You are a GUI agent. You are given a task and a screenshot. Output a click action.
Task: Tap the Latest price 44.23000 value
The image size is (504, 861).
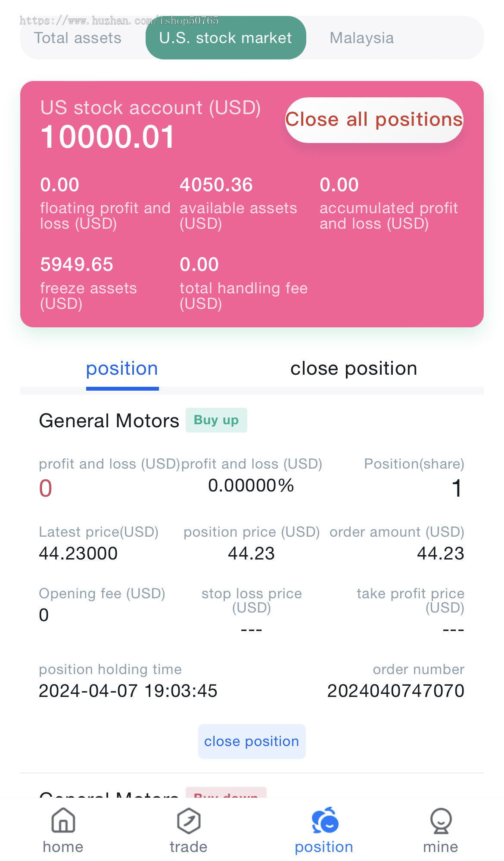pyautogui.click(x=78, y=553)
